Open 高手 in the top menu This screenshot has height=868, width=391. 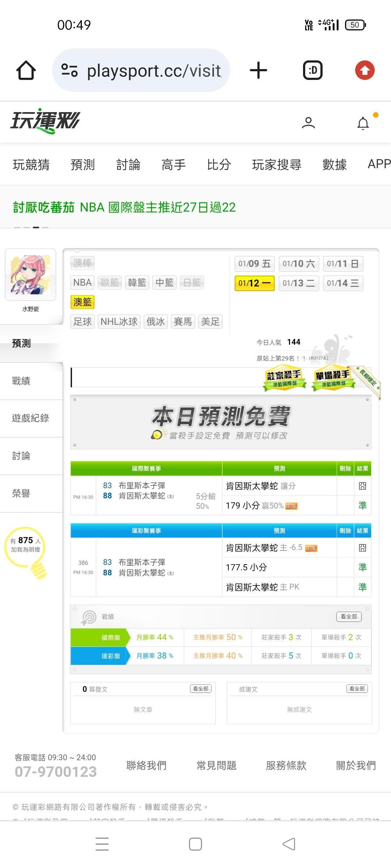tap(173, 165)
